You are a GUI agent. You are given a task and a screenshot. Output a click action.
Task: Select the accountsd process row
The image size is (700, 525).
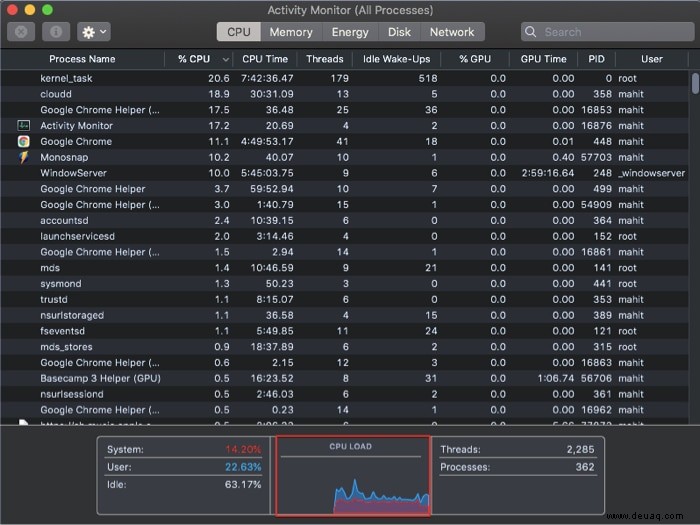point(344,221)
